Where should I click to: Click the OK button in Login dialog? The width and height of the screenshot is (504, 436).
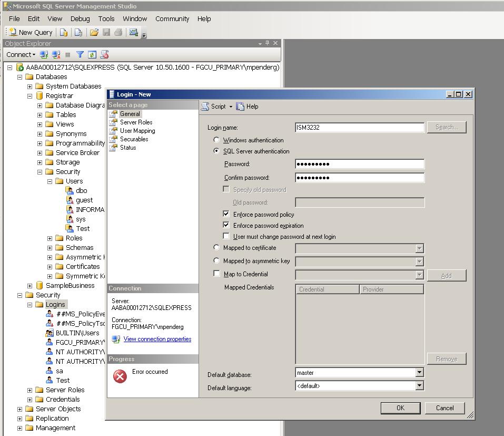pyautogui.click(x=400, y=408)
